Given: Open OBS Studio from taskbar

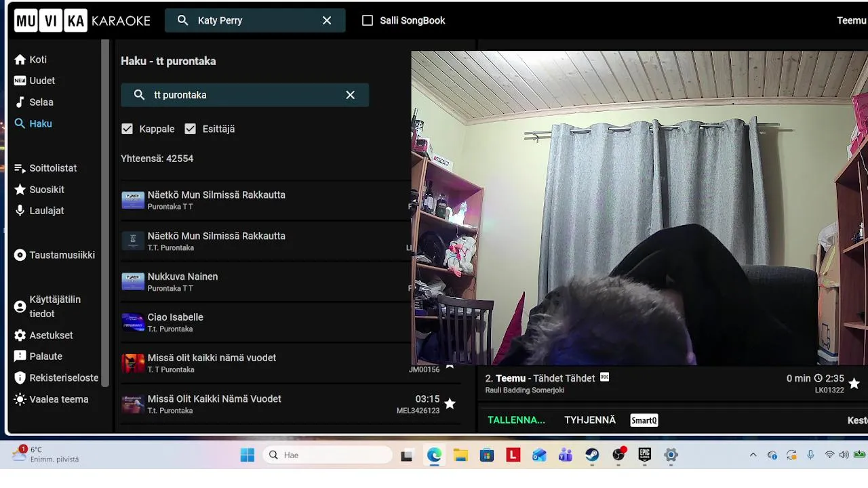Looking at the screenshot, I should point(618,455).
